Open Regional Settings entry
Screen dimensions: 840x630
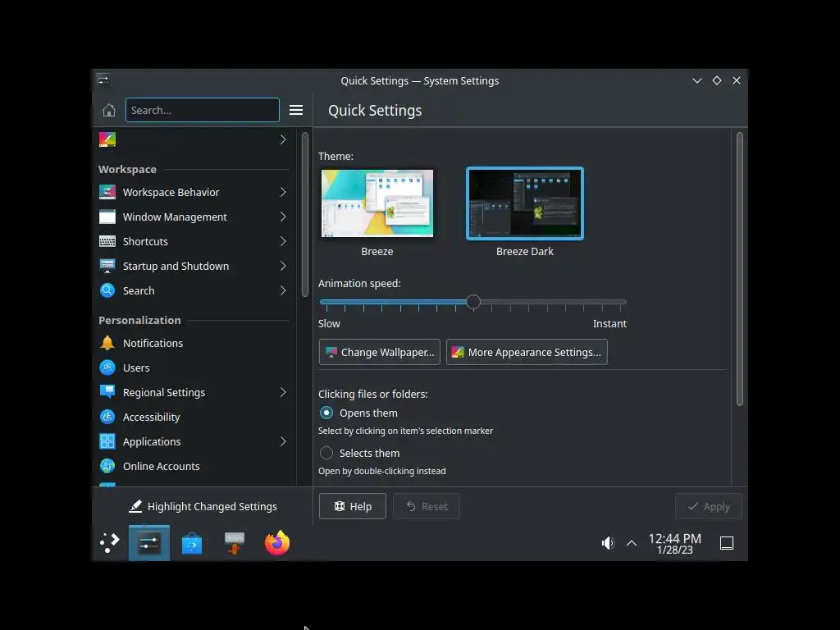[x=194, y=392]
